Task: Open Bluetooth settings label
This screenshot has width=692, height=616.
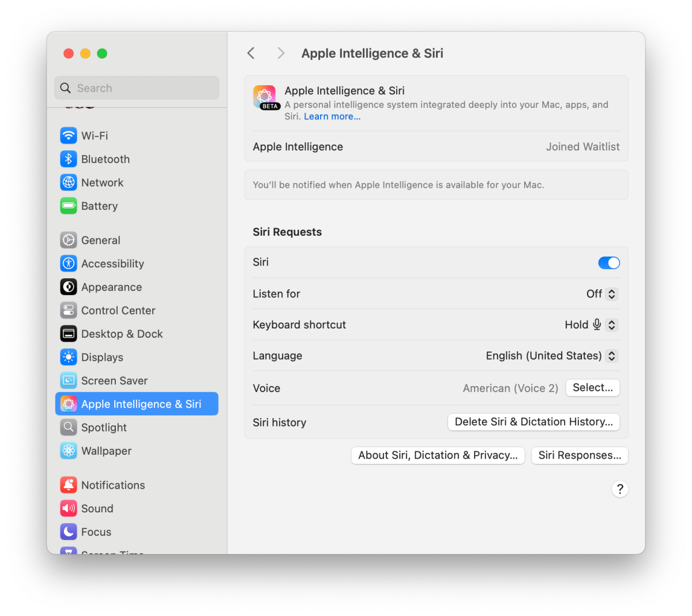Action: click(106, 159)
